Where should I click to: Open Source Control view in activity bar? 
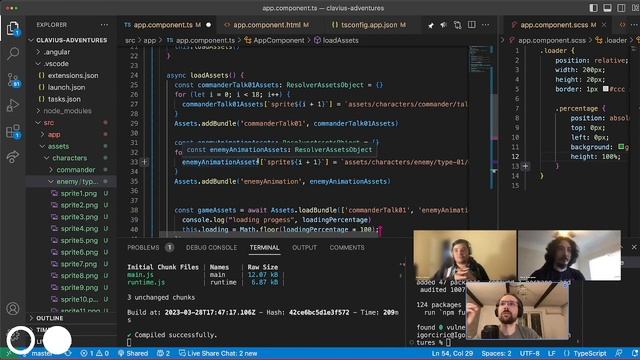click(13, 80)
